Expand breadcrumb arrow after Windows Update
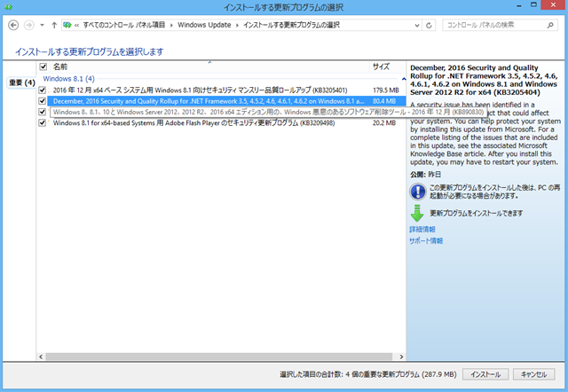Screen dimensions: 568x392 coord(237,26)
